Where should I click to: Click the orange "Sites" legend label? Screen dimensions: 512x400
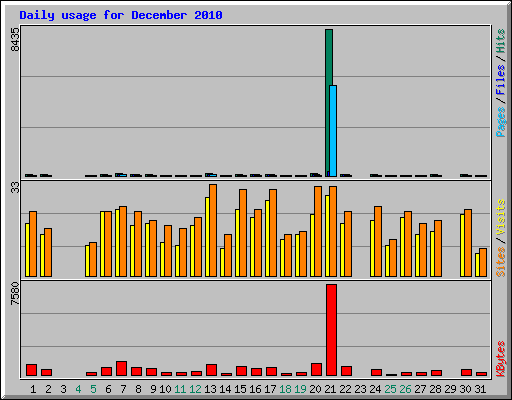(501, 262)
